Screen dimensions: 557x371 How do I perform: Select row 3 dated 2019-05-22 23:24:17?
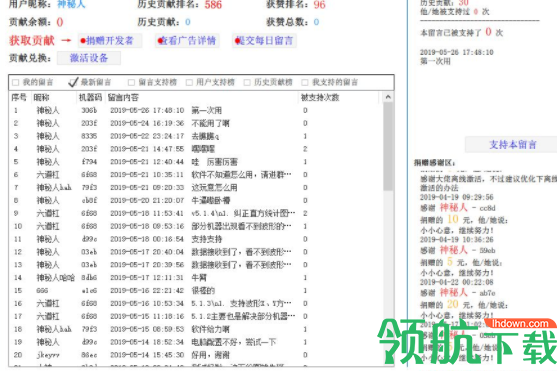point(196,136)
